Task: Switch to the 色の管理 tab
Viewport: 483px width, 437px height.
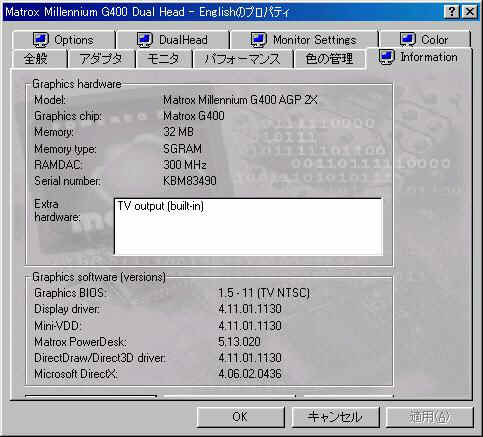Action: 329,59
